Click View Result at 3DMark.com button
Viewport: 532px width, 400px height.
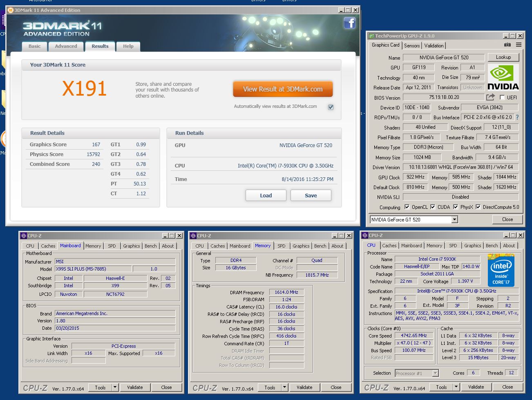click(x=283, y=89)
